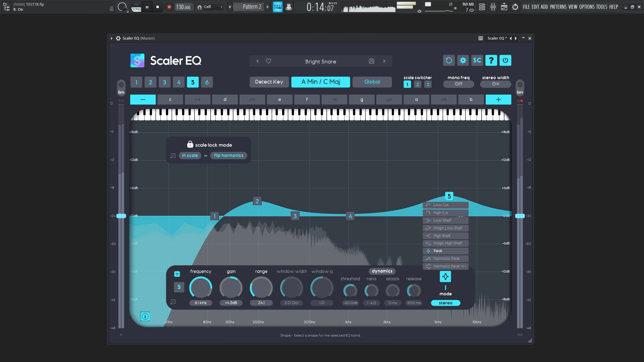Open the PATTERNS menu
Viewport: 644px width, 362px height.
pos(558,7)
